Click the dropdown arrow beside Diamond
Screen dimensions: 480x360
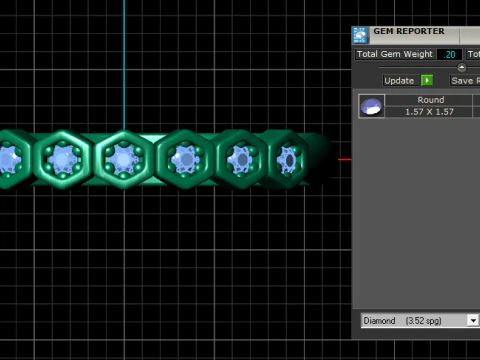473,321
